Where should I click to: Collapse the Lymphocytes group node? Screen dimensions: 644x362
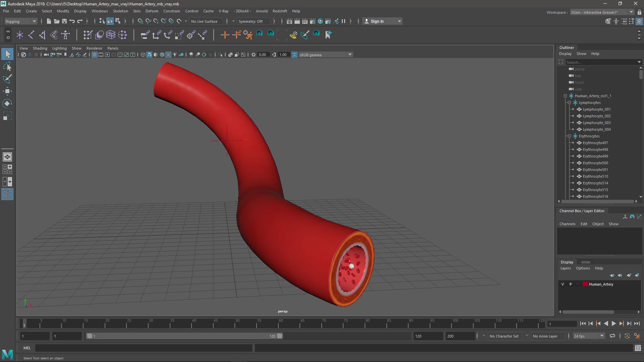click(x=570, y=103)
